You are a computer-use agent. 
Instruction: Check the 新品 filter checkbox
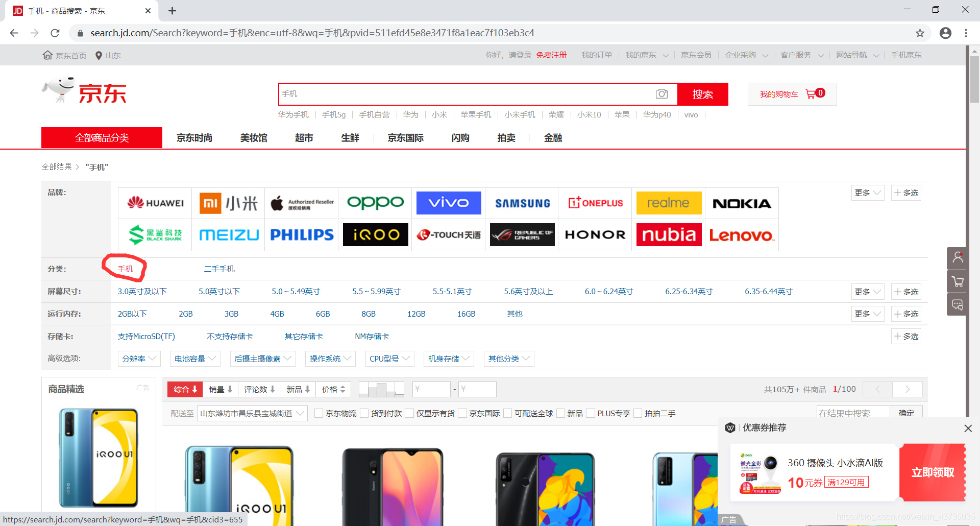(561, 413)
